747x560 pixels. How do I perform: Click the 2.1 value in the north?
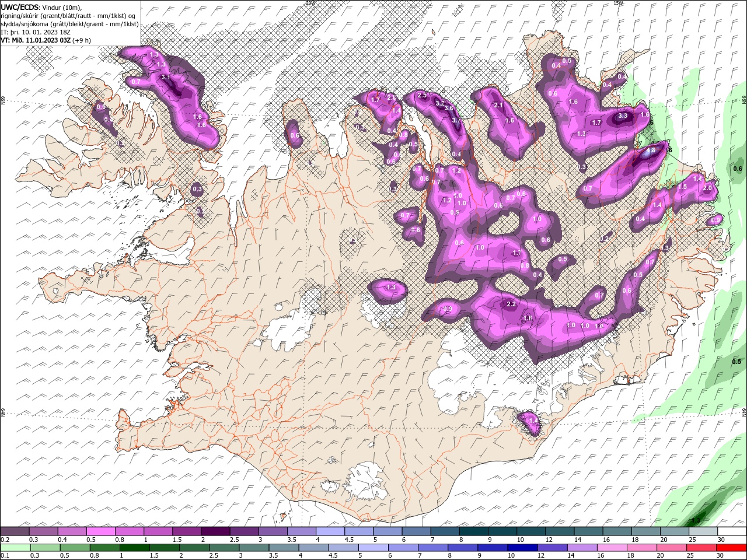499,105
